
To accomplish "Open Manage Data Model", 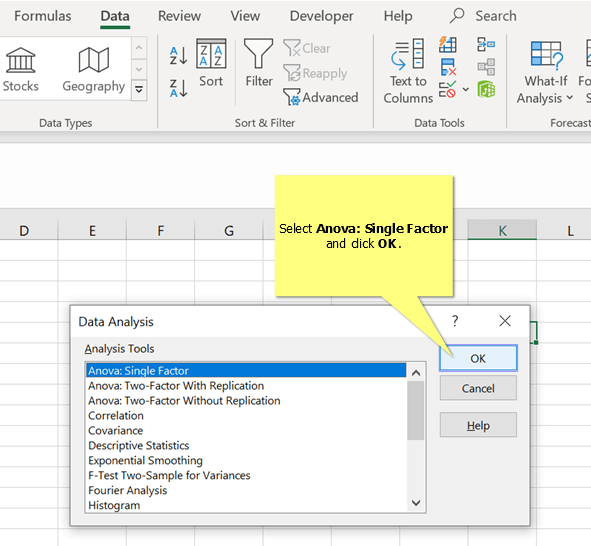I will (486, 90).
